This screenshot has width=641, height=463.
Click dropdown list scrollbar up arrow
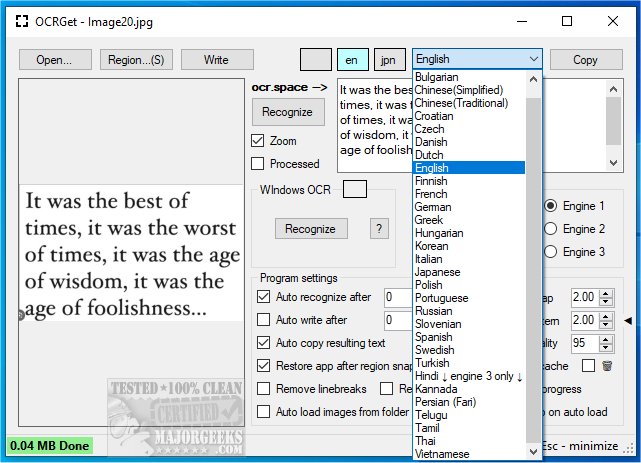point(533,79)
